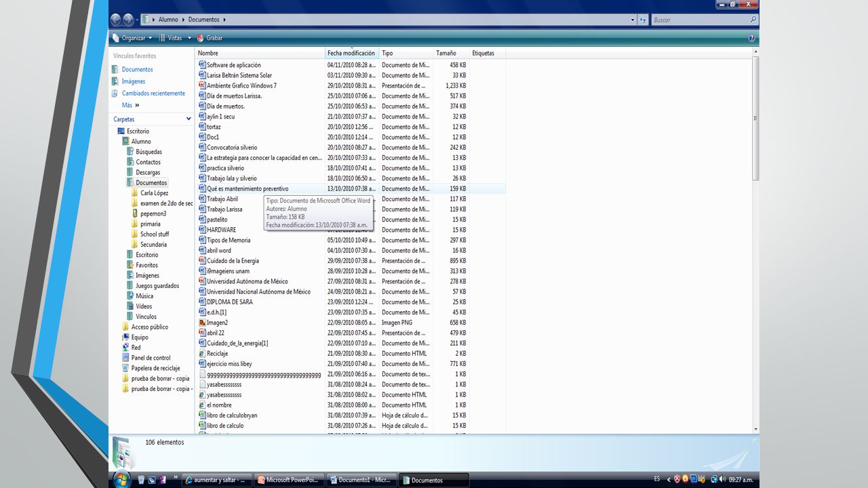The image size is (868, 488).
Task: Click the Documentos favorite link icon
Action: coord(116,69)
